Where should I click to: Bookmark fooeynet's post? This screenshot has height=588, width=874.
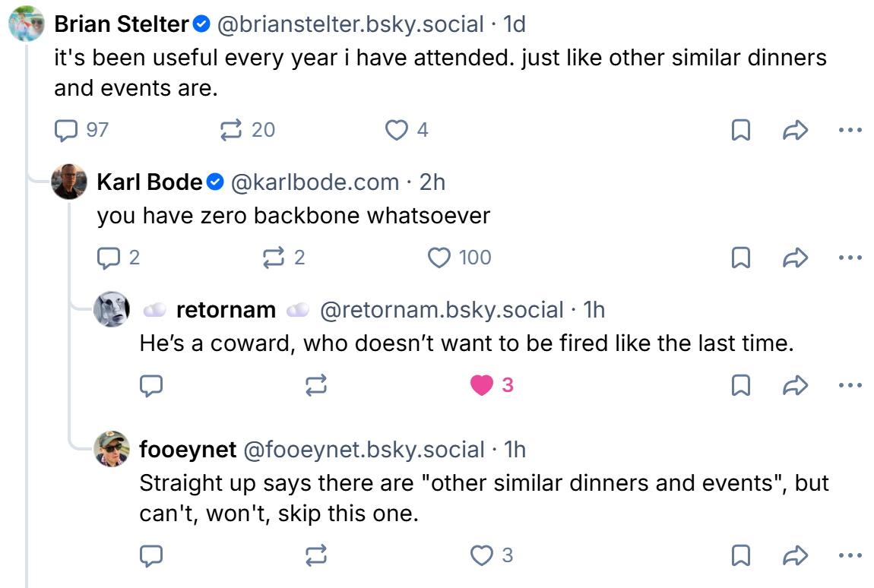pos(740,556)
